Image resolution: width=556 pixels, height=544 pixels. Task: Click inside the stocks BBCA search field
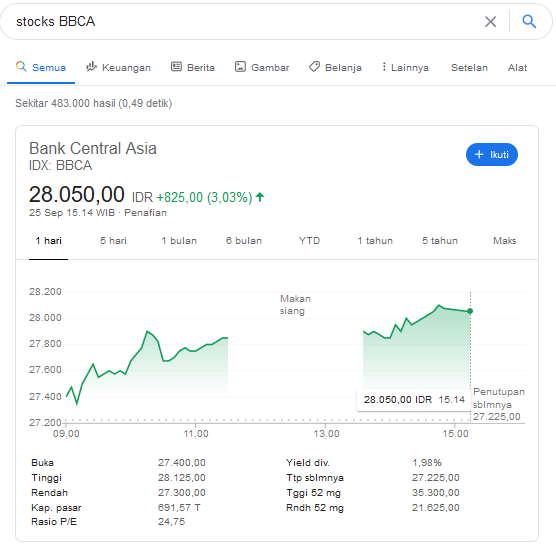(245, 22)
